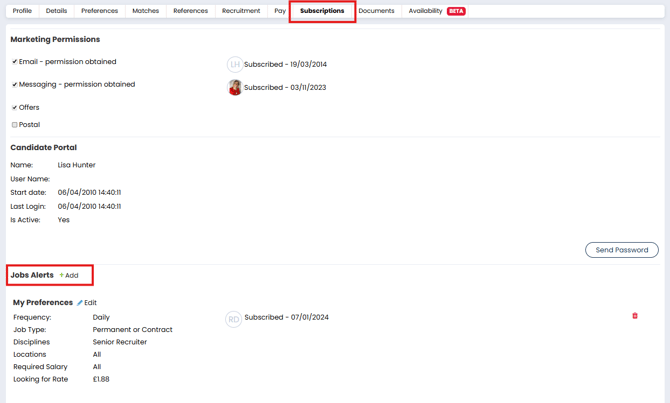Viewport: 670px width, 403px height.
Task: Enable the Postal checkbox
Action: click(x=15, y=125)
